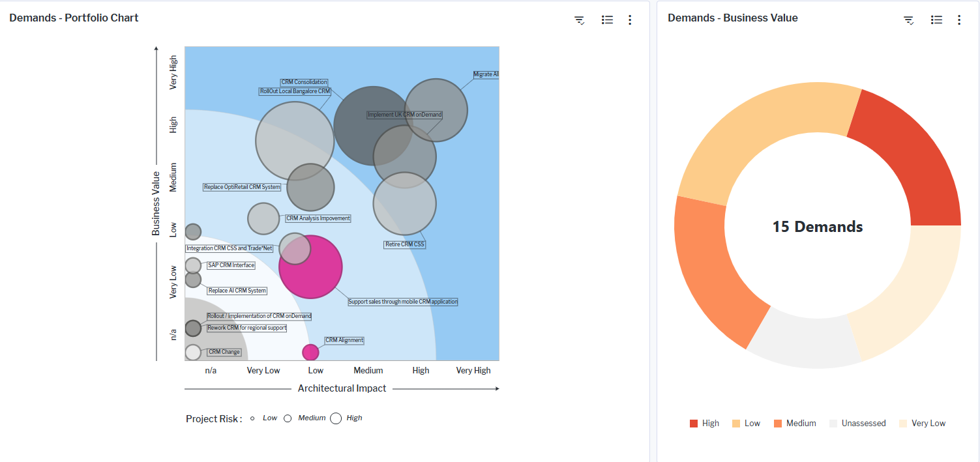Click the SAP CRM Interface bubble

click(x=193, y=265)
